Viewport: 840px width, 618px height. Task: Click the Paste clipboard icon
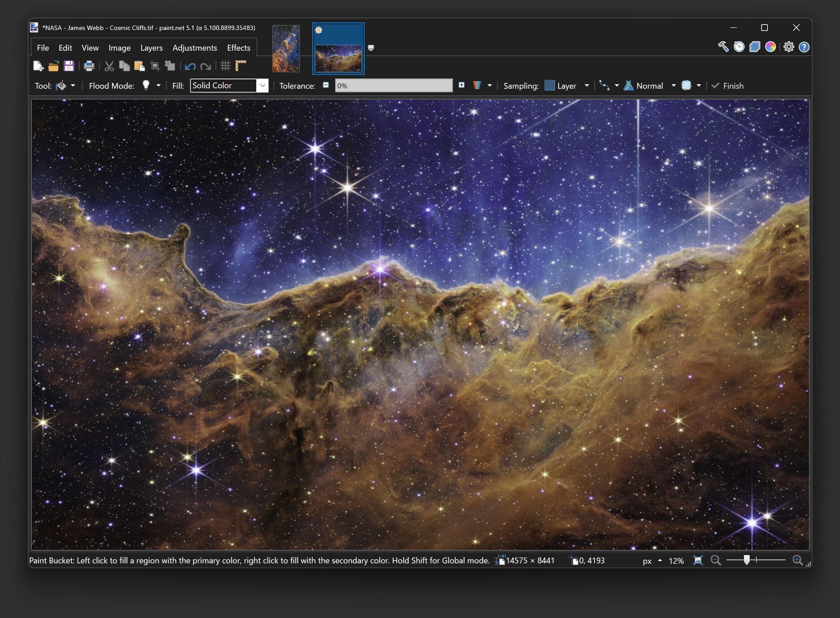[139, 66]
